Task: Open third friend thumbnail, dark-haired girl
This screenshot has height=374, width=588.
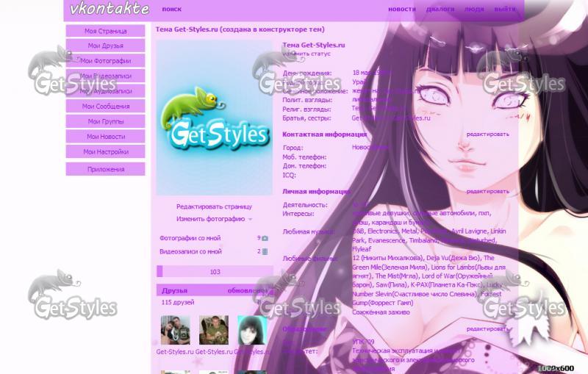Action: click(252, 330)
